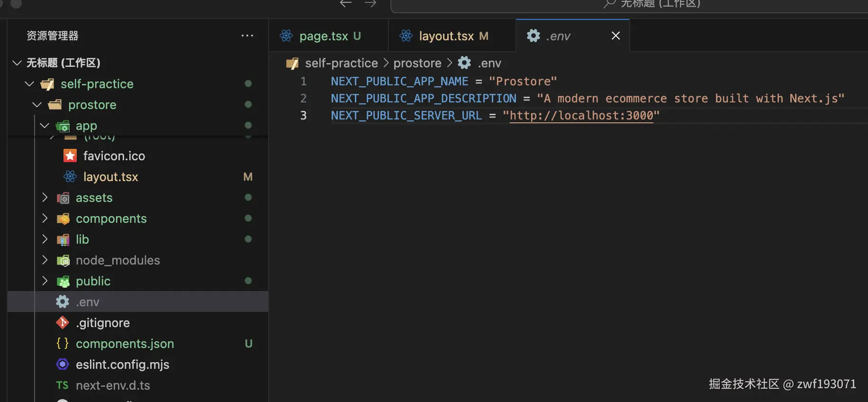
Task: Click .env in the breadcrumb
Action: [x=489, y=63]
